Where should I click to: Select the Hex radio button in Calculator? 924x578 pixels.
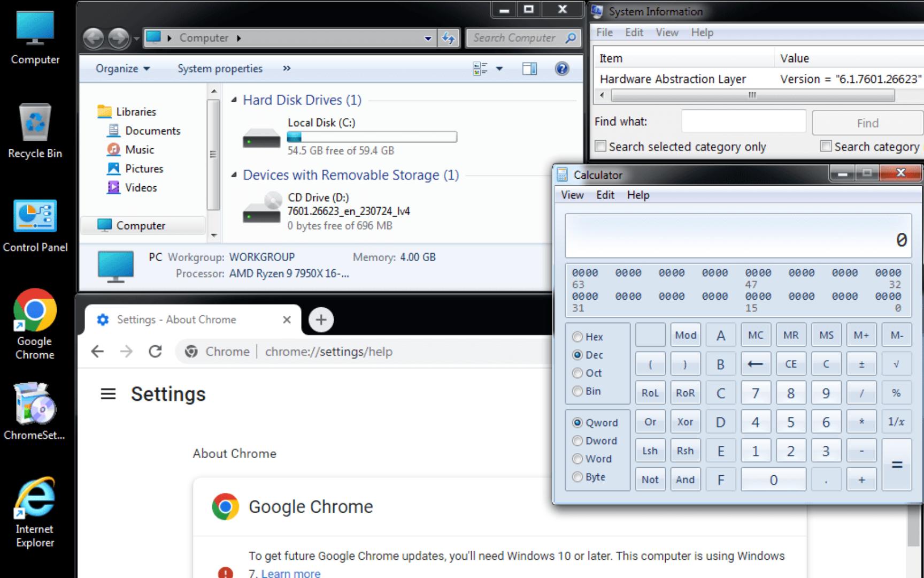click(577, 337)
